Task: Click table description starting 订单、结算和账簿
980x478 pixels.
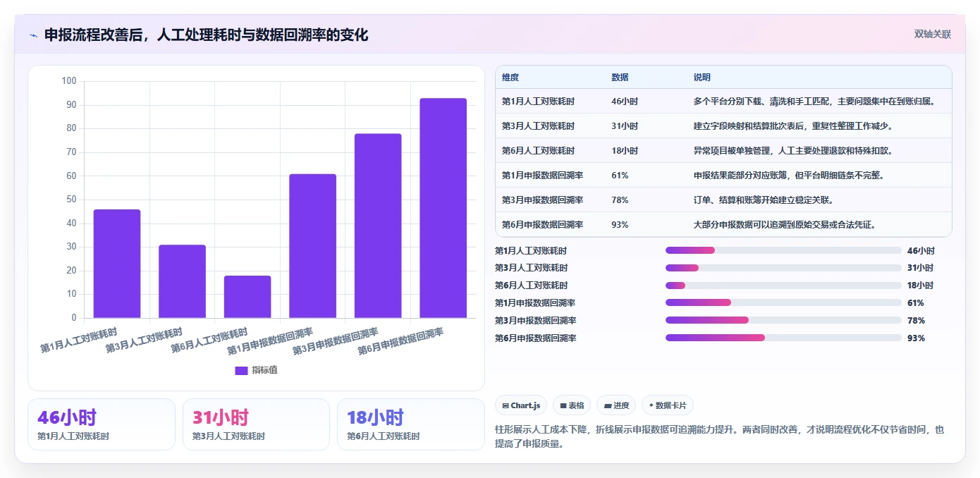Action: [x=764, y=200]
